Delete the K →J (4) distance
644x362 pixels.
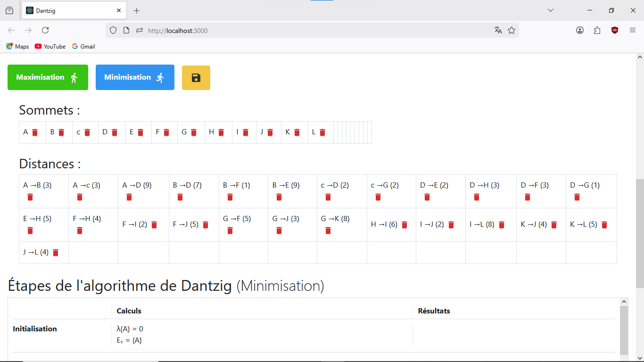tap(554, 225)
